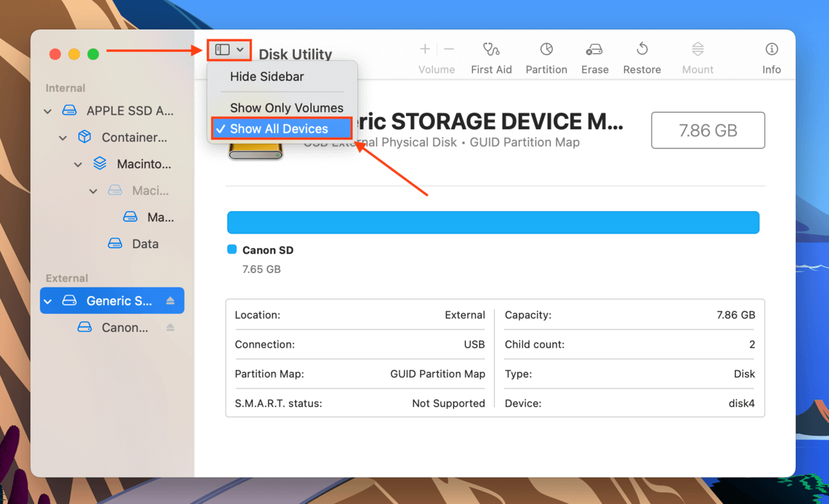Open the Partition pie-chart tool
Viewport: 829px width, 504px height.
pyautogui.click(x=546, y=49)
